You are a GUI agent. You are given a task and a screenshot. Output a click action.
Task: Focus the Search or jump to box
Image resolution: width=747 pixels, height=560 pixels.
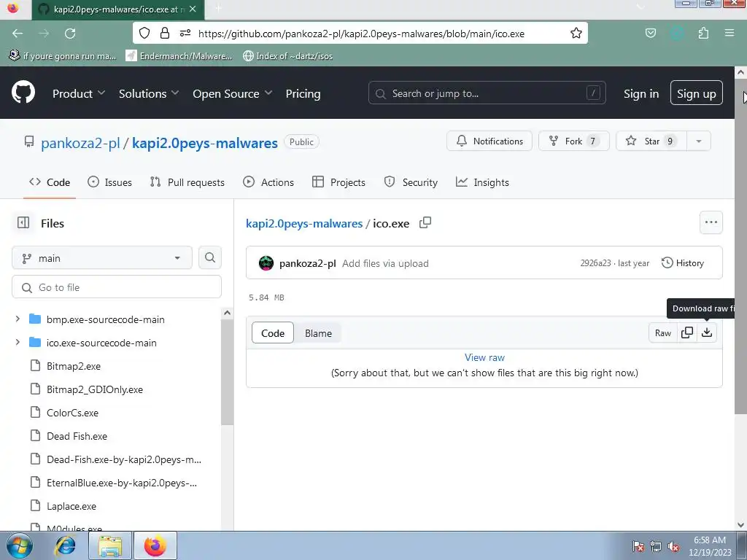tap(487, 93)
